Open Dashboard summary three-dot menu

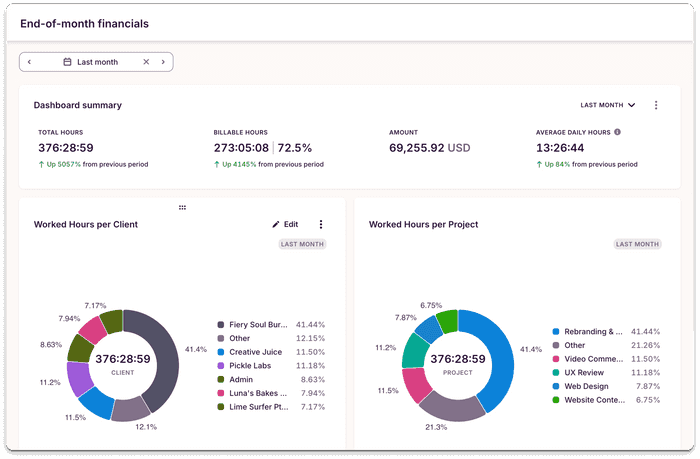tap(656, 105)
